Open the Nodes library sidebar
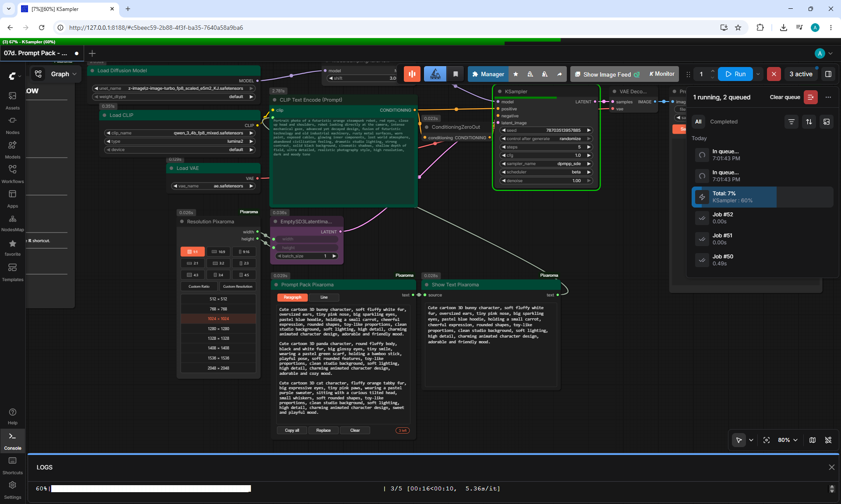The width and height of the screenshot is (841, 504). (x=13, y=125)
